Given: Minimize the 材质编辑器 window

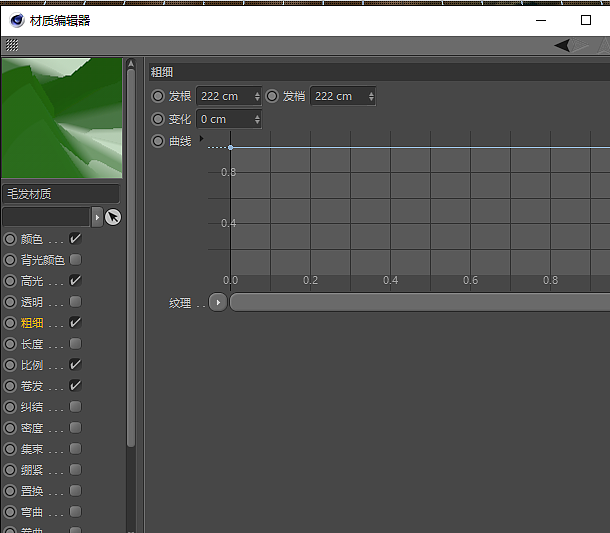Looking at the screenshot, I should (541, 20).
